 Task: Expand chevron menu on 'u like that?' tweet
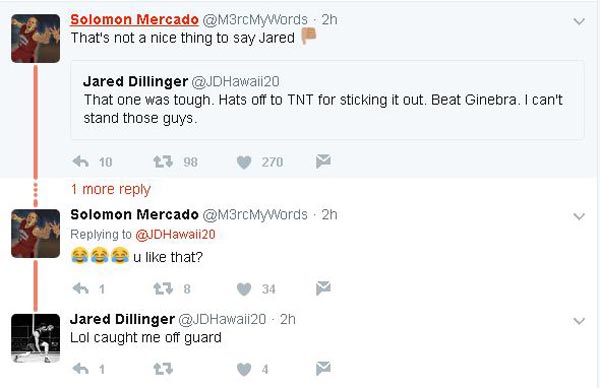(579, 217)
